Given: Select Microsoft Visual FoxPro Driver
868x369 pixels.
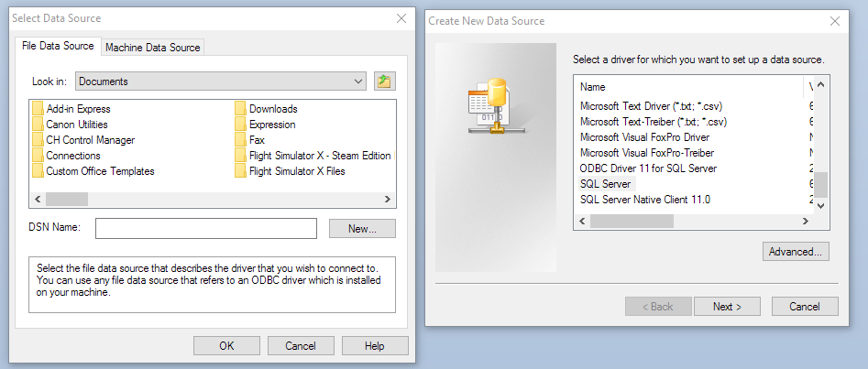Looking at the screenshot, I should [x=645, y=136].
